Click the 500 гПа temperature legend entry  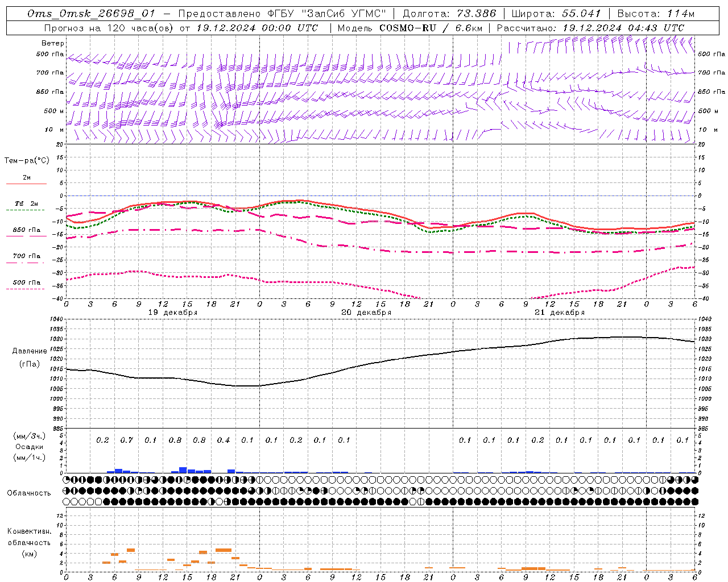(x=27, y=282)
